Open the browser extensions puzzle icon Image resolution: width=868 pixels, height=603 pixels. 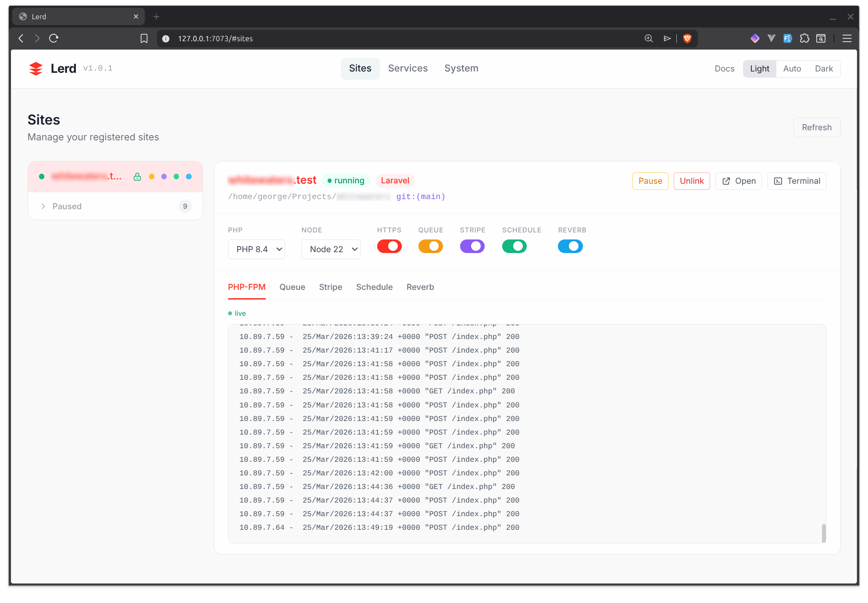pos(805,39)
